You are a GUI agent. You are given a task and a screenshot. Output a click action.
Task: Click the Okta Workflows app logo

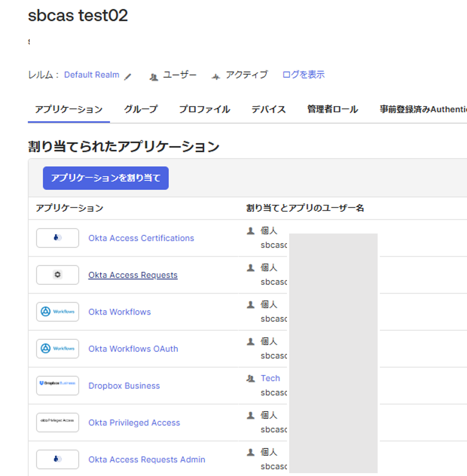(x=58, y=312)
